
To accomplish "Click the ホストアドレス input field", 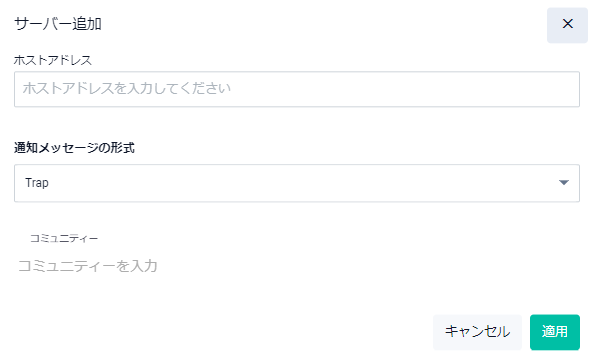I will pyautogui.click(x=297, y=89).
